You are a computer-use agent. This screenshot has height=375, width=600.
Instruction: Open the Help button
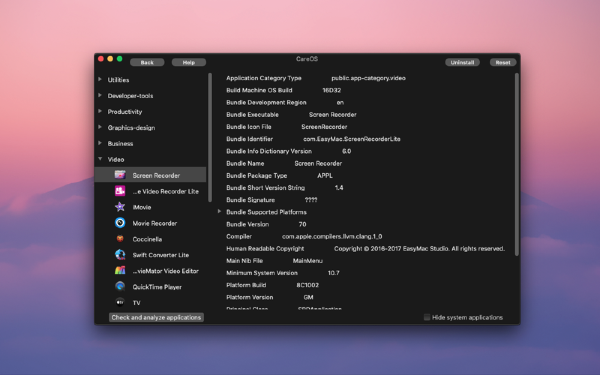click(x=189, y=62)
